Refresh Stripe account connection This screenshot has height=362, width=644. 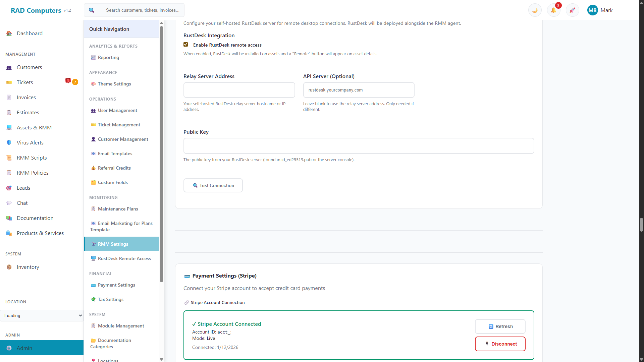(x=500, y=326)
